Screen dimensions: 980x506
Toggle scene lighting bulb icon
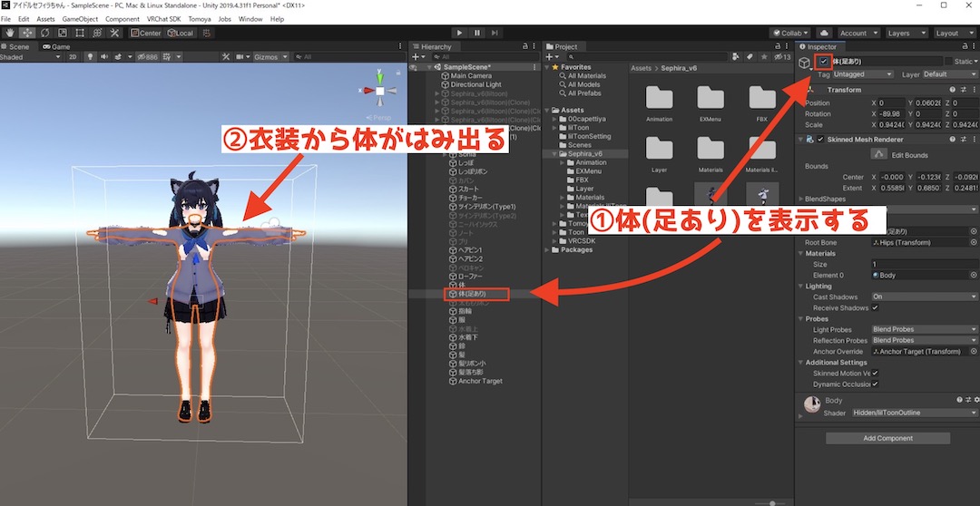(91, 57)
